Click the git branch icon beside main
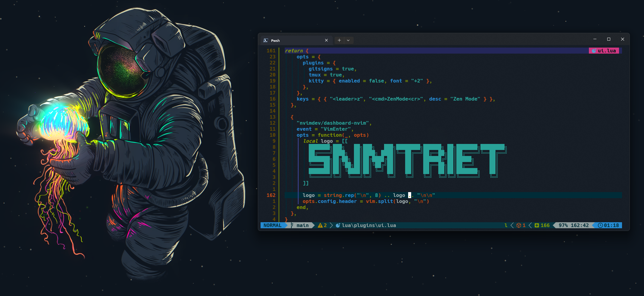Image resolution: width=644 pixels, height=296 pixels. click(x=292, y=225)
